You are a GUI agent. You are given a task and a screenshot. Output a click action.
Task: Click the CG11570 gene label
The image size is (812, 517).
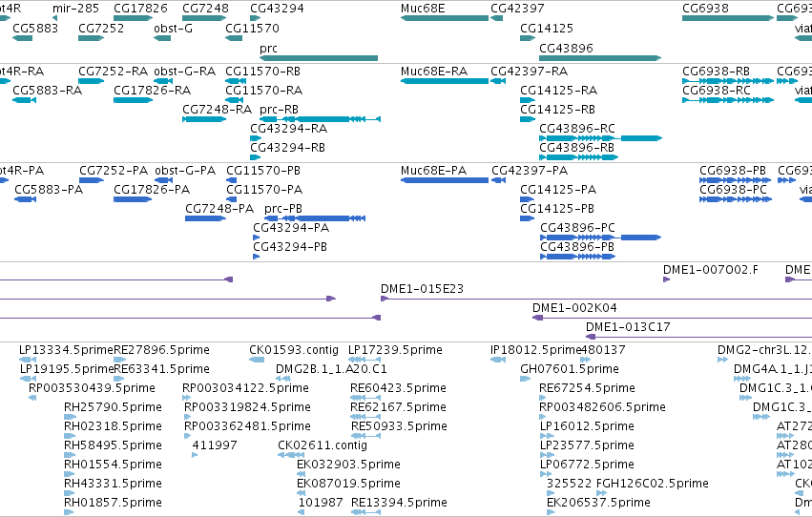tap(252, 28)
